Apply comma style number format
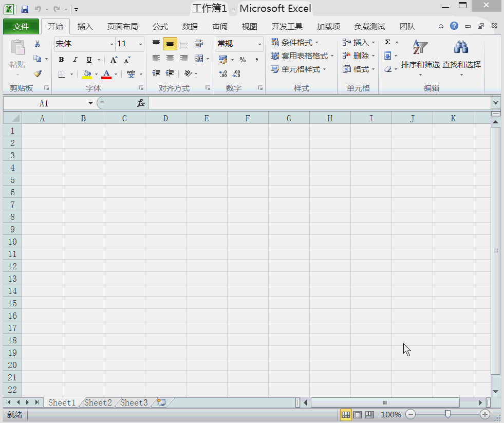Screen dimensions: 504x423 coord(256,60)
